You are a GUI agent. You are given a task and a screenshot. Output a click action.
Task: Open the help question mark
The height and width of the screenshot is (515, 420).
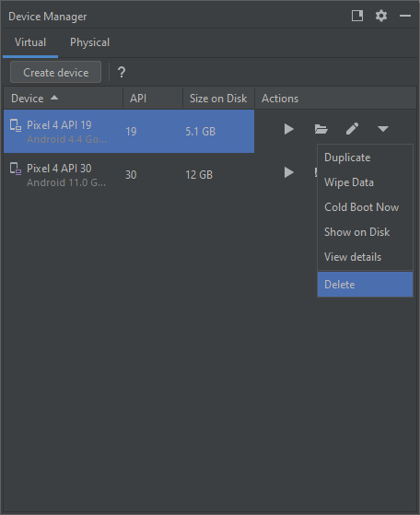point(122,72)
